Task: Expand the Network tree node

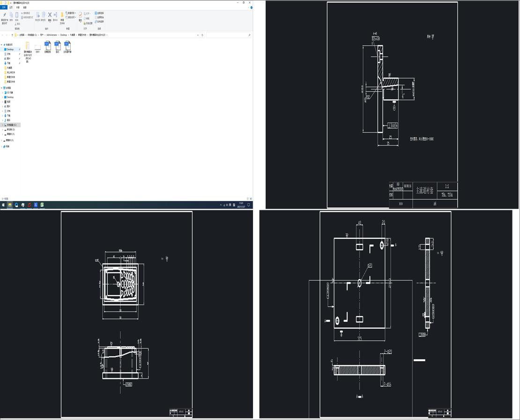Action: click(1, 146)
